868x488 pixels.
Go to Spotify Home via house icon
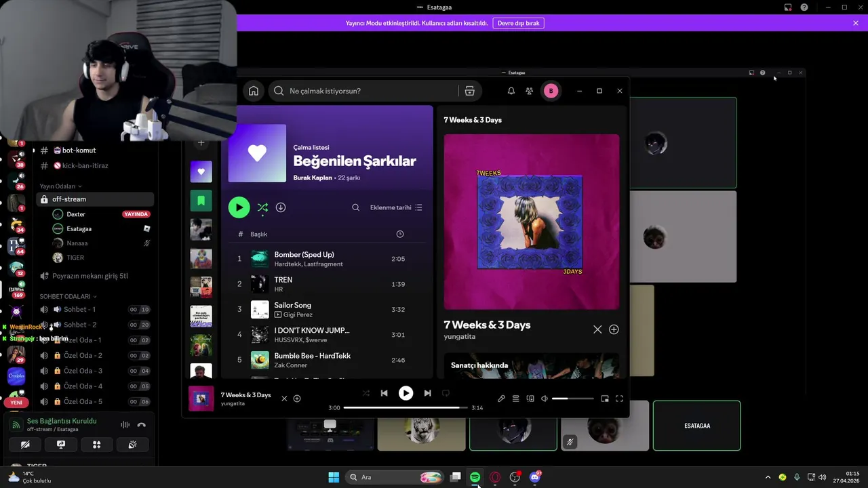(x=254, y=91)
